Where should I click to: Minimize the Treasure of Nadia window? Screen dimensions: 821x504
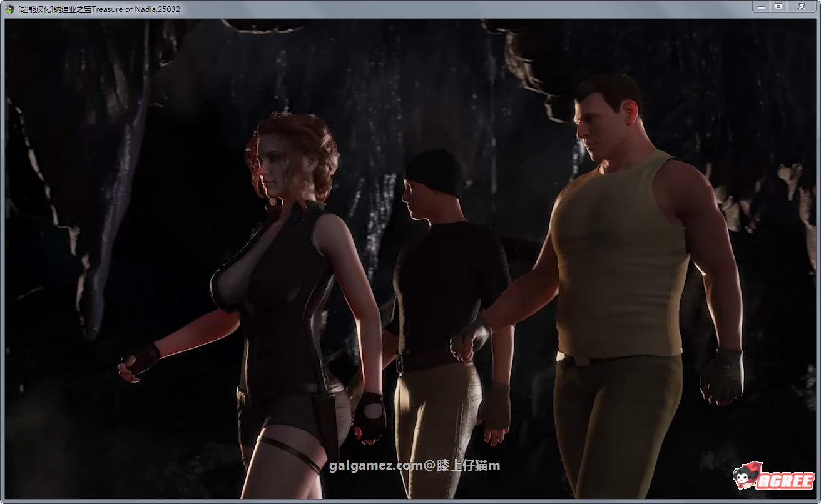[x=761, y=7]
